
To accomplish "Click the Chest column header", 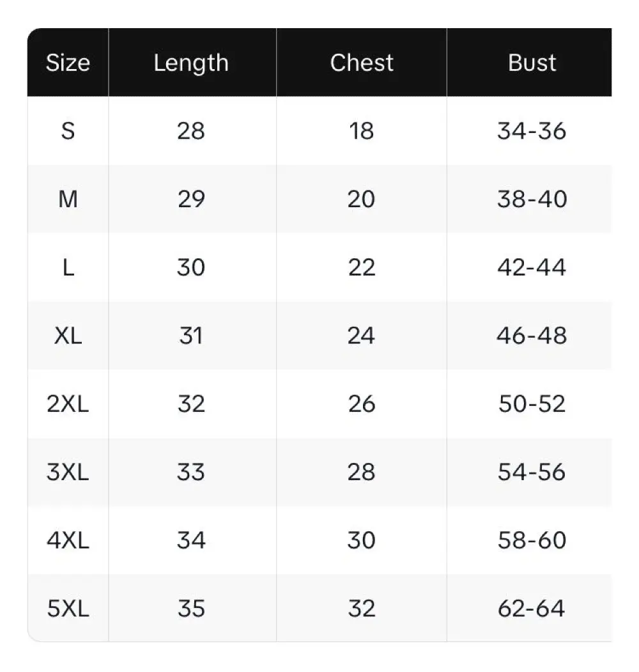I will coord(362,63).
